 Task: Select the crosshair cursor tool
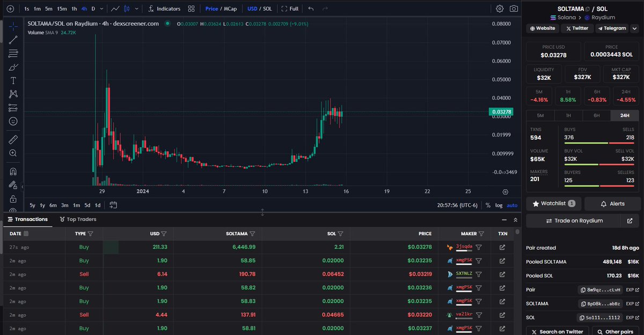(13, 26)
